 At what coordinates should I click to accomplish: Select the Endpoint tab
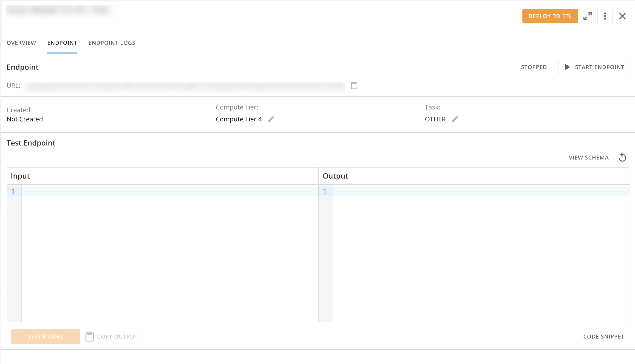click(62, 43)
